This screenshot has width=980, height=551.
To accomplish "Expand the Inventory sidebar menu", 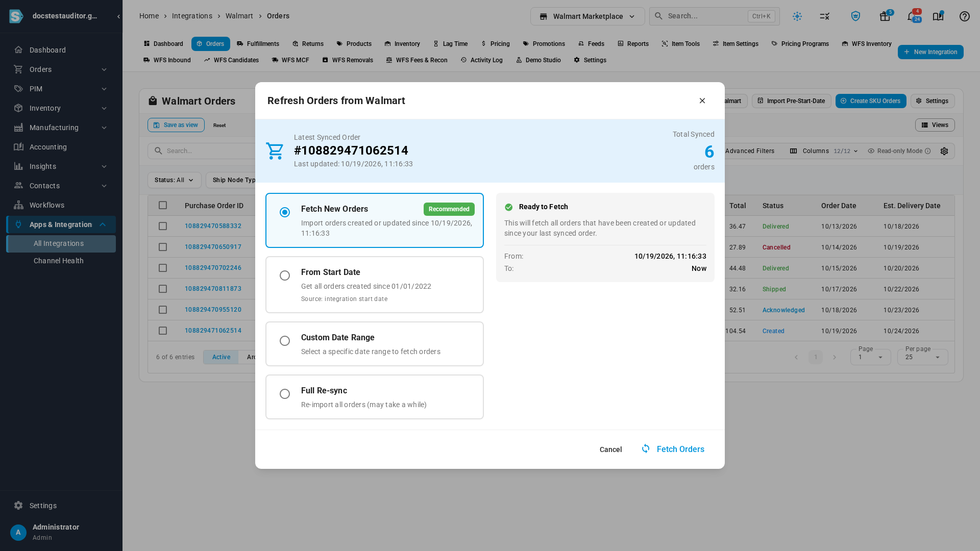I will (61, 108).
